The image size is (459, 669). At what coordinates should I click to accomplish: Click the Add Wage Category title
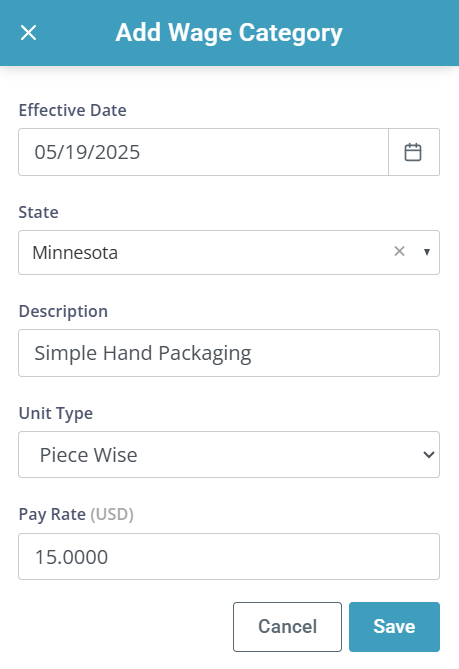tap(229, 33)
